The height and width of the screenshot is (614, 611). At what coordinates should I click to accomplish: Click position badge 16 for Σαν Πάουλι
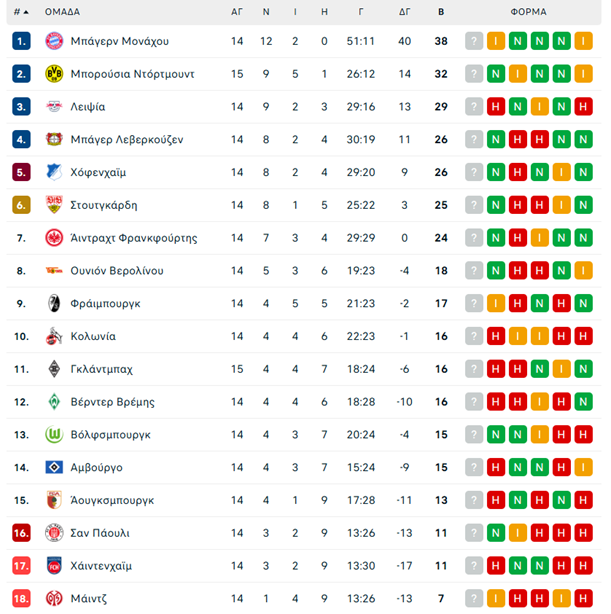[21, 533]
